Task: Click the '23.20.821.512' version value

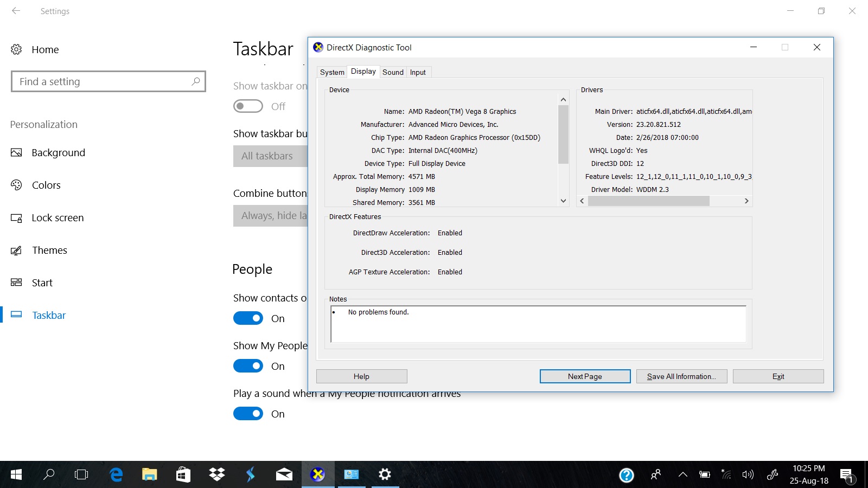Action: click(659, 125)
